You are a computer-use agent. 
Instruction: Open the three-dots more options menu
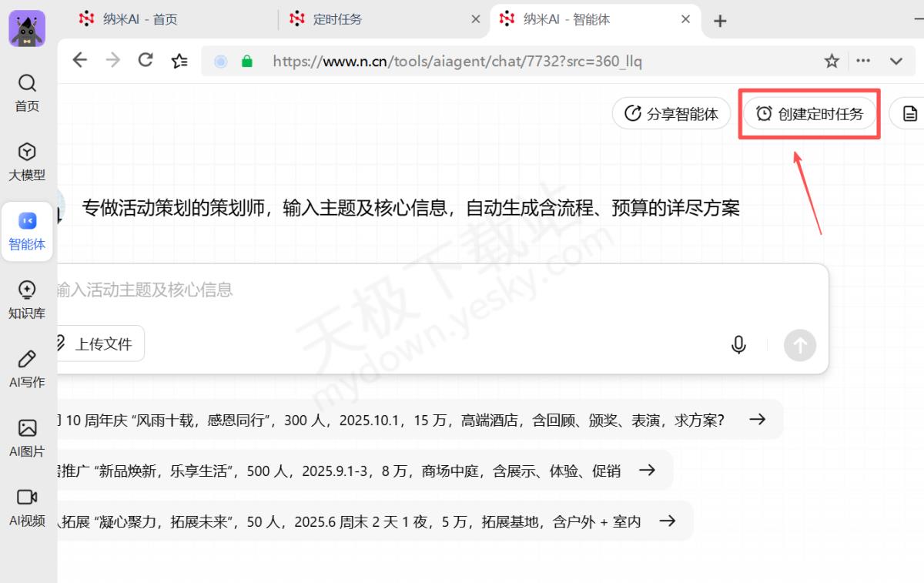pyautogui.click(x=864, y=61)
